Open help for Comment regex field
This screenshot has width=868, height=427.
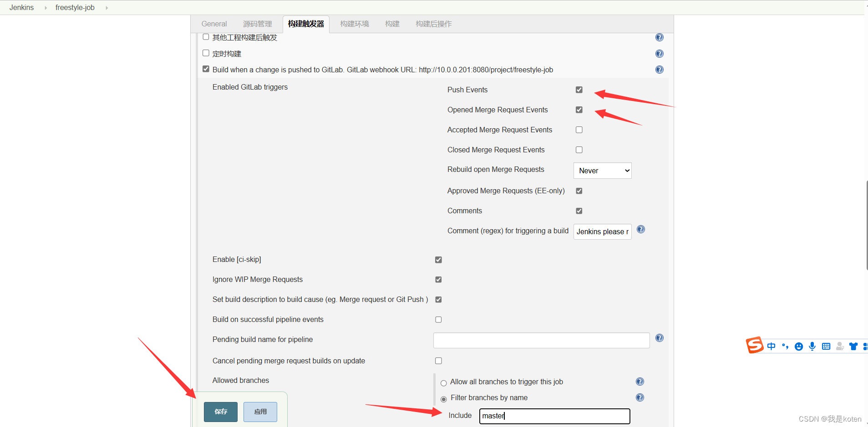[640, 229]
